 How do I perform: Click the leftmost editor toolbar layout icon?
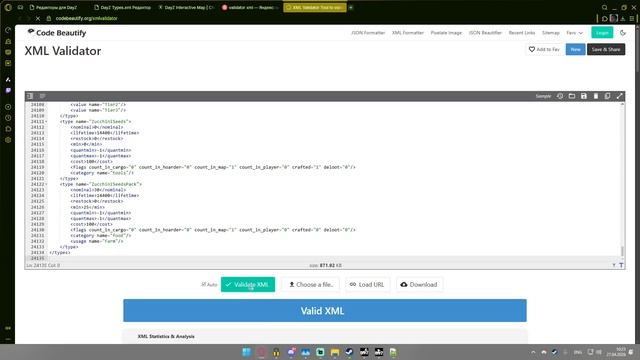pyautogui.click(x=30, y=96)
